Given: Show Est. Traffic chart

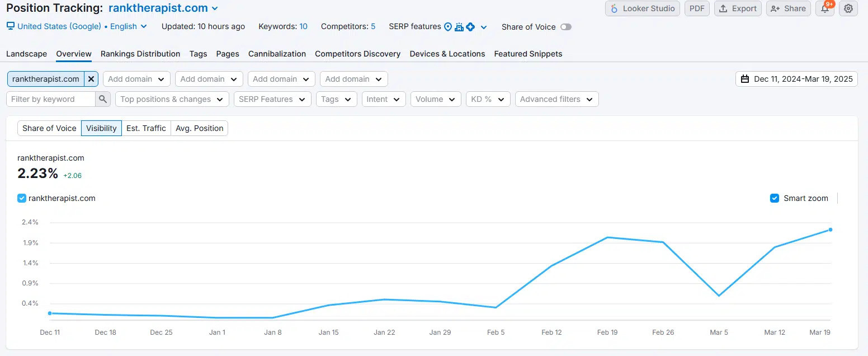Looking at the screenshot, I should pos(146,128).
